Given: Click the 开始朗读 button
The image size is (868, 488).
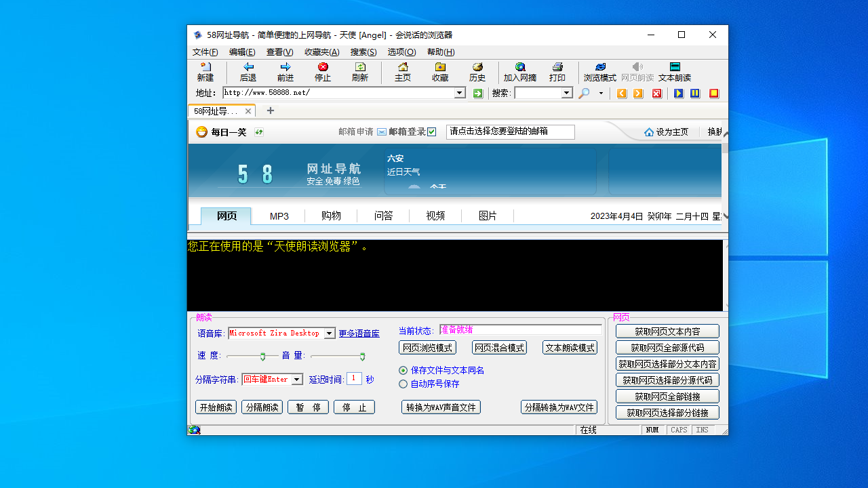Looking at the screenshot, I should coord(216,407).
